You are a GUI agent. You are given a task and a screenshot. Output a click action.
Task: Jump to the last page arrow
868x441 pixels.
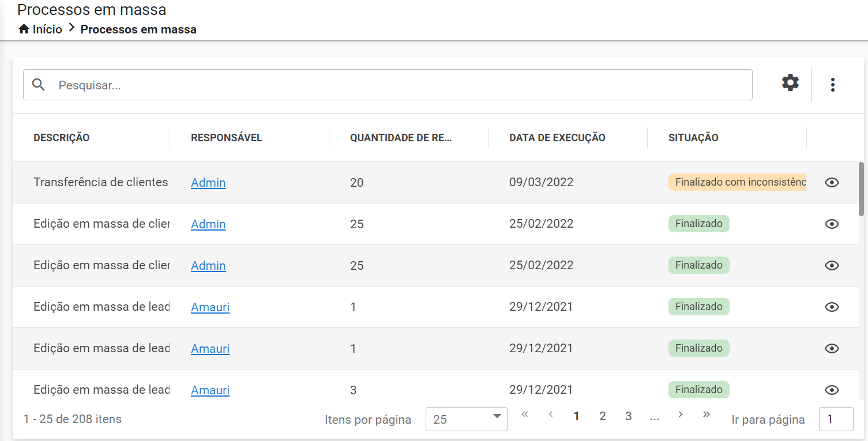[707, 414]
